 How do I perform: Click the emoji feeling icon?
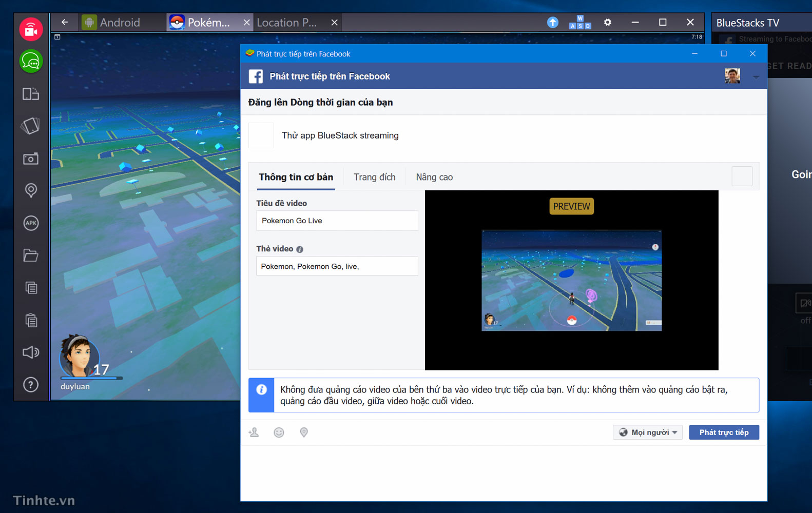tap(279, 432)
